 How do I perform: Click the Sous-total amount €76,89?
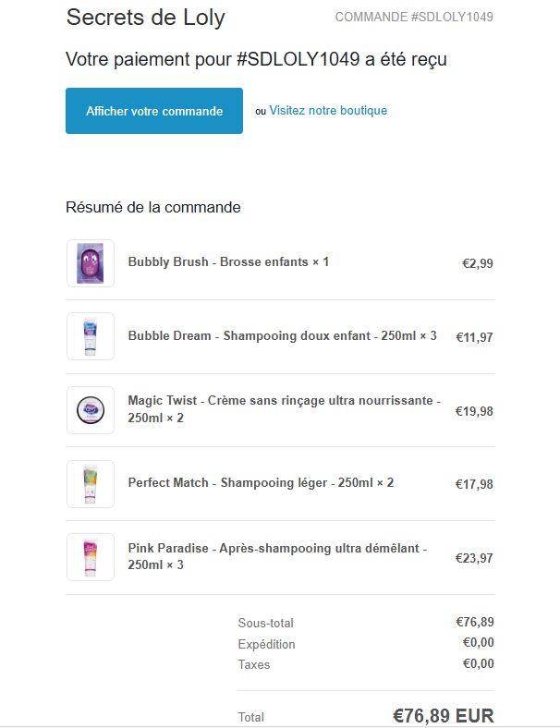475,622
